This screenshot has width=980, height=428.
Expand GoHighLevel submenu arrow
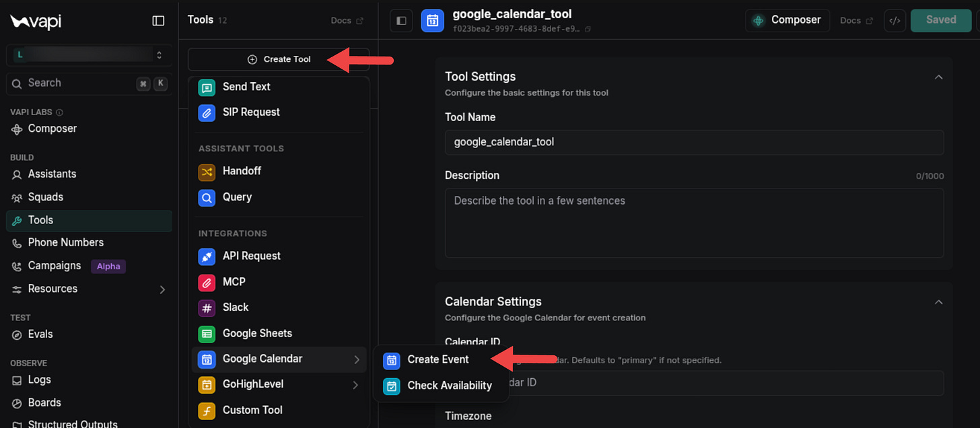pos(356,385)
